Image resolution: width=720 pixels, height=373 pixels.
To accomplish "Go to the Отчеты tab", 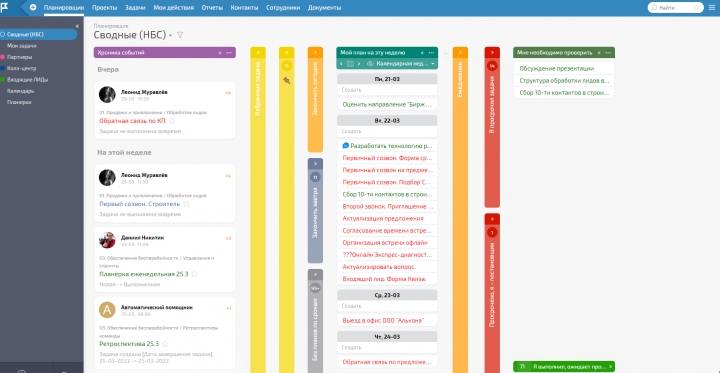I will 212,7.
